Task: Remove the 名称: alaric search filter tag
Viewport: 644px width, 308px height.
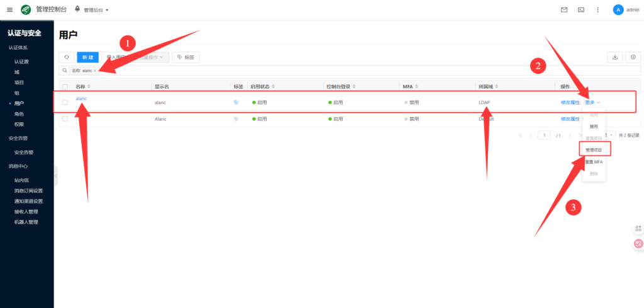Action: [x=95, y=71]
